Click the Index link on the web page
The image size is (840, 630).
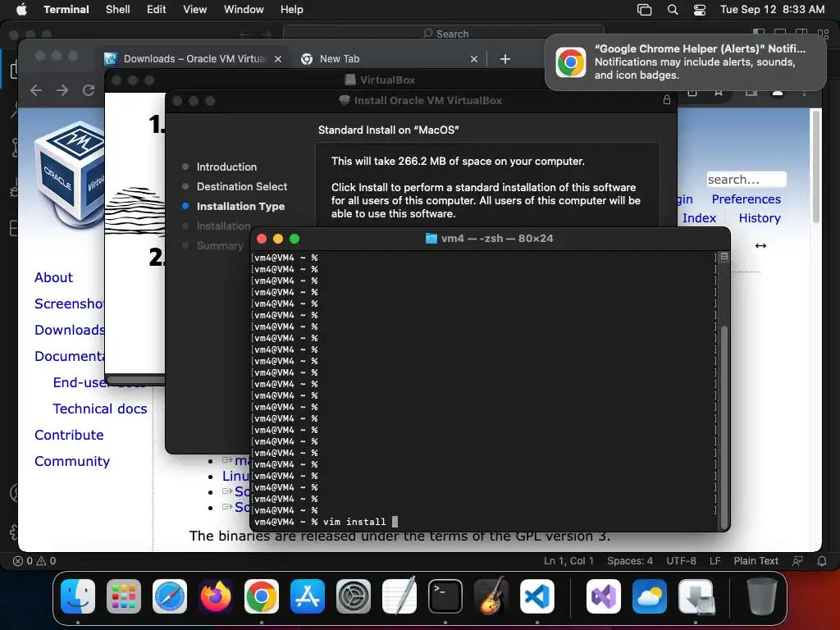point(699,218)
